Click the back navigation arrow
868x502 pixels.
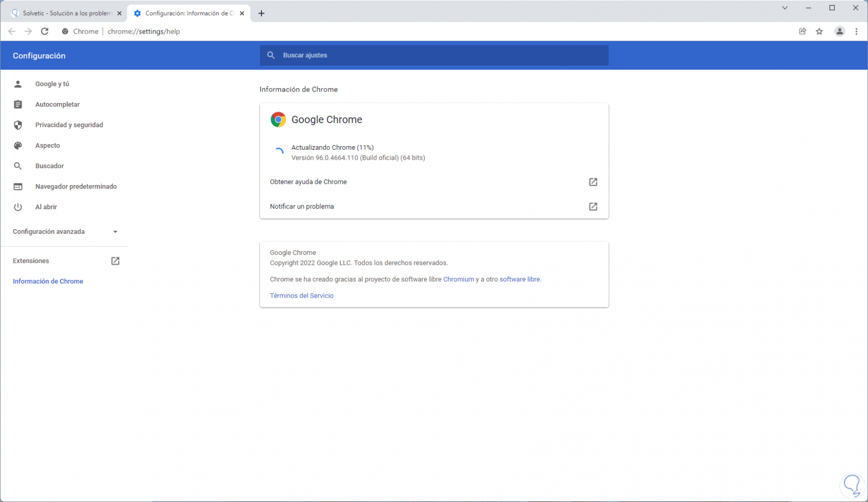[12, 32]
